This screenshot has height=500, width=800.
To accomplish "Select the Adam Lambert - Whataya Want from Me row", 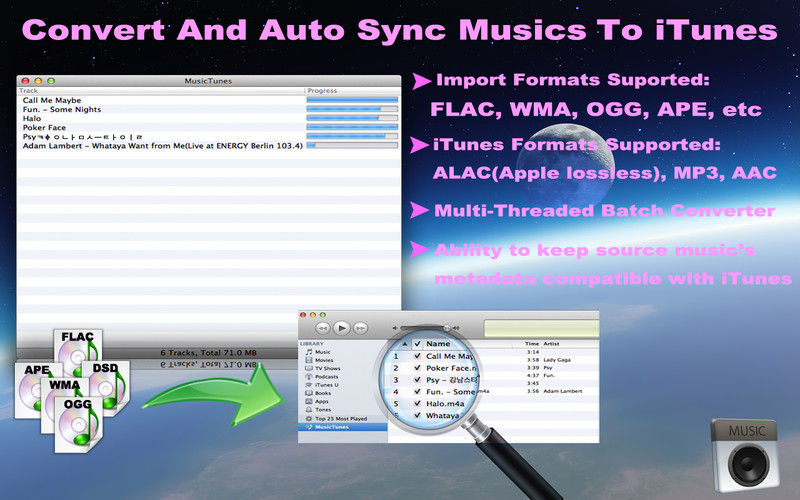I will click(209, 146).
